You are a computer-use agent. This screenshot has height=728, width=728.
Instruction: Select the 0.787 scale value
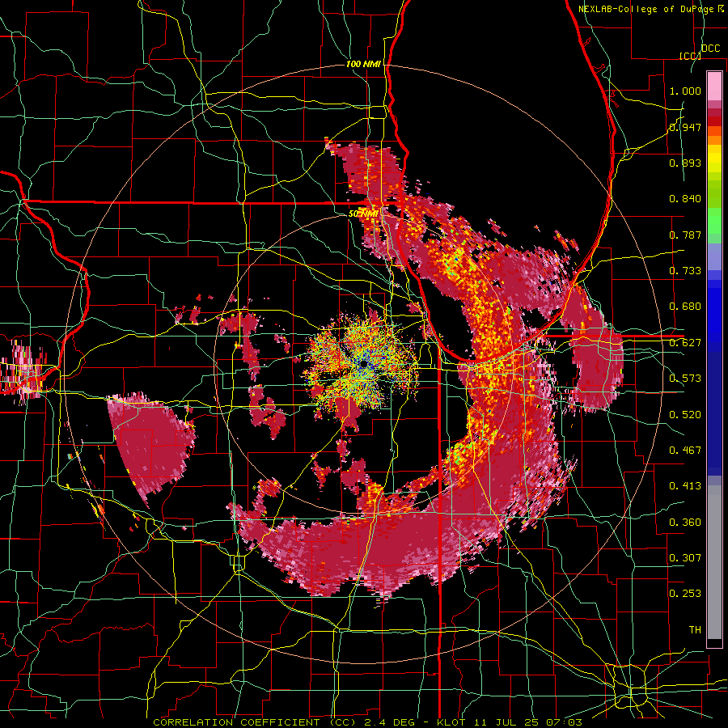coord(685,235)
